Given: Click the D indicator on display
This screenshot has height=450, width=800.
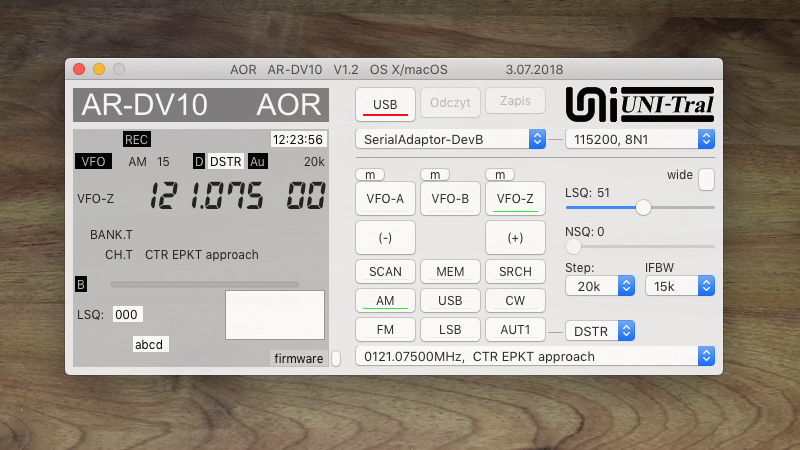Looking at the screenshot, I should click(199, 161).
